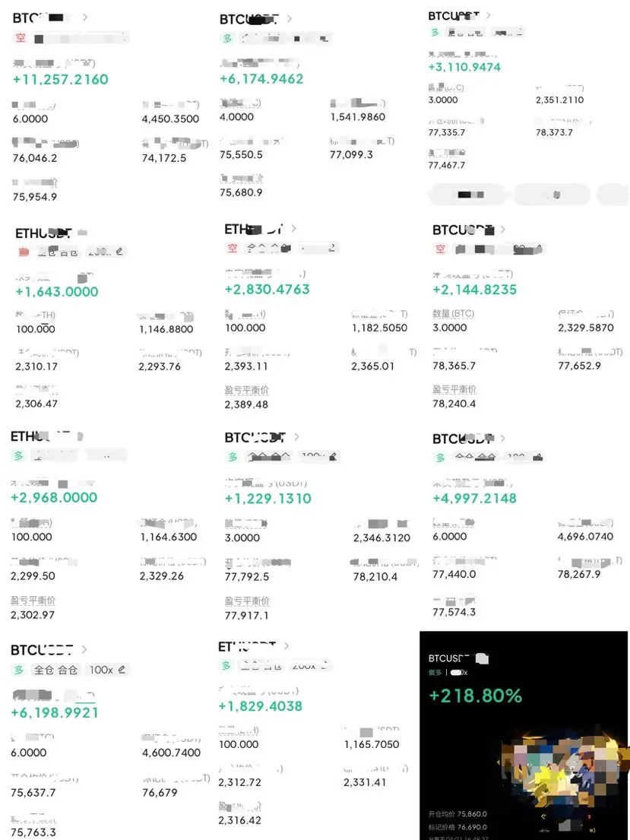Click the edit pencil beside 100x leverage tag
Viewport: 630px width, 840px height.
tap(122, 670)
